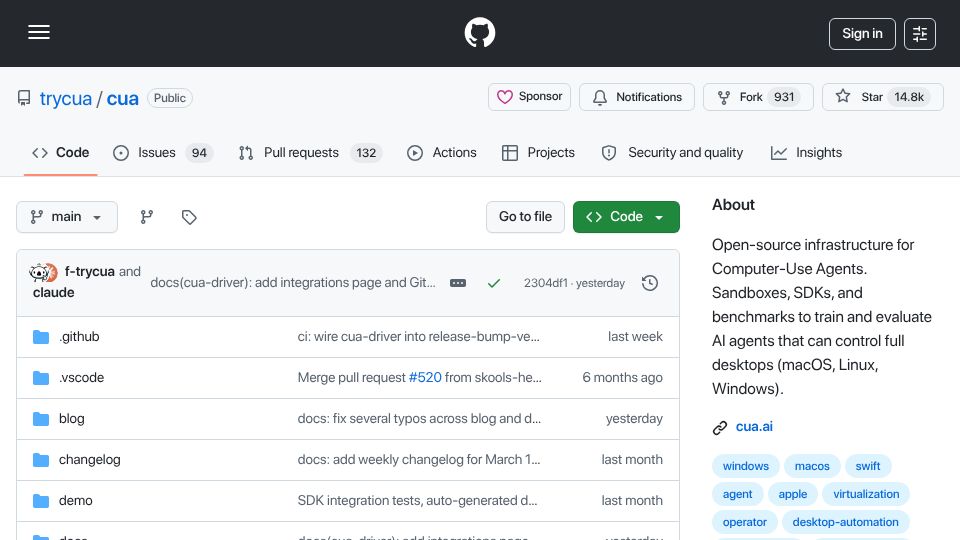Select the agent topic tag
960x540 pixels.
737,494
